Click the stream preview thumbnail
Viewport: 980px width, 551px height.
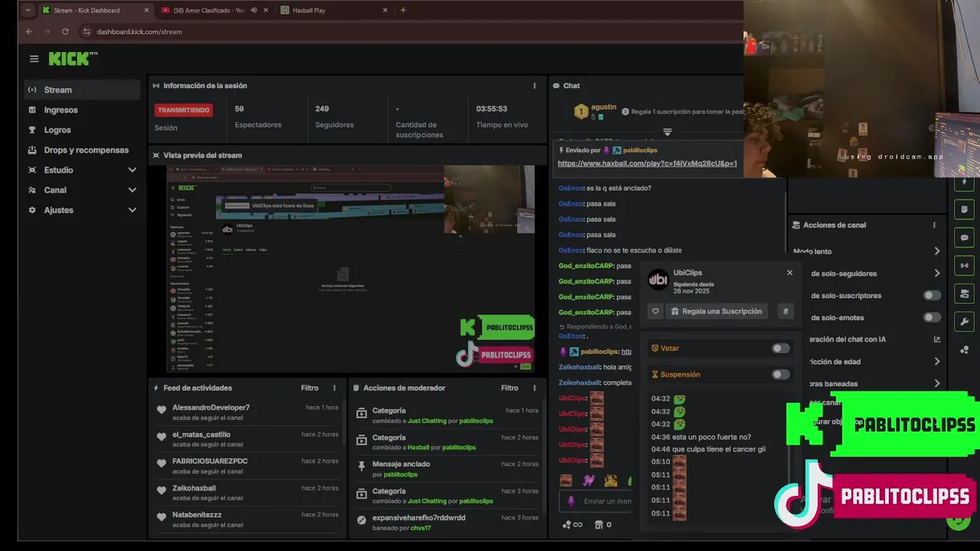(351, 269)
